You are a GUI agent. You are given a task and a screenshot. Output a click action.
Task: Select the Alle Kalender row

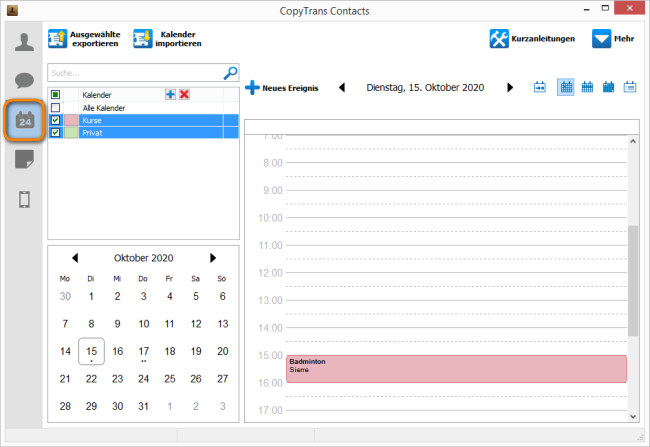click(x=143, y=108)
